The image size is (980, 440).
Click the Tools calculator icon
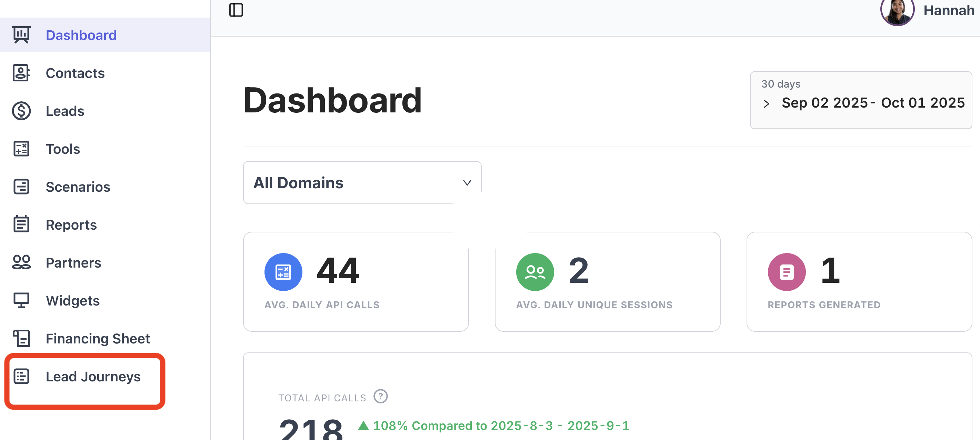pos(21,149)
